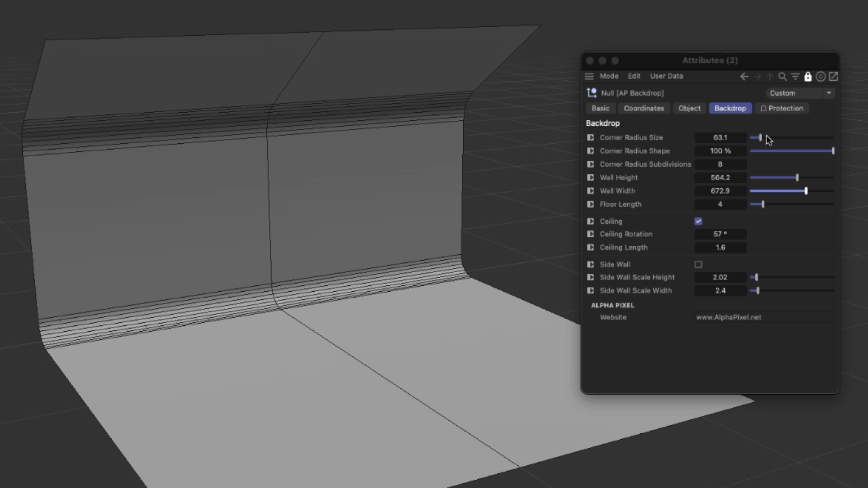Visit the www.AlphaPixel.net website link
This screenshot has height=488, width=868.
pyautogui.click(x=729, y=317)
